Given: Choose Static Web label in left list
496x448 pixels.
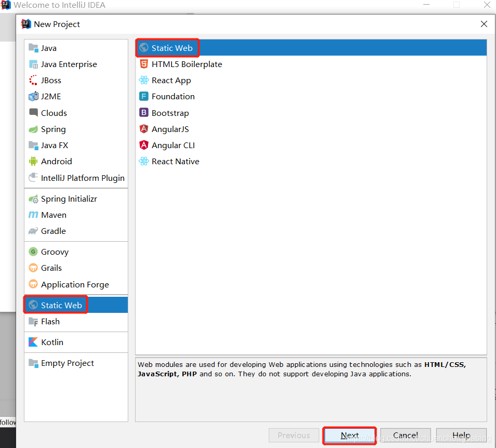Looking at the screenshot, I should pos(61,305).
